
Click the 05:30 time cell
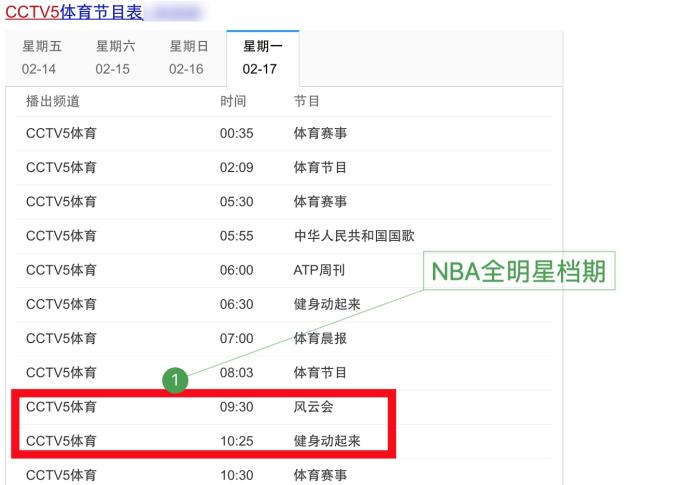[x=237, y=201]
